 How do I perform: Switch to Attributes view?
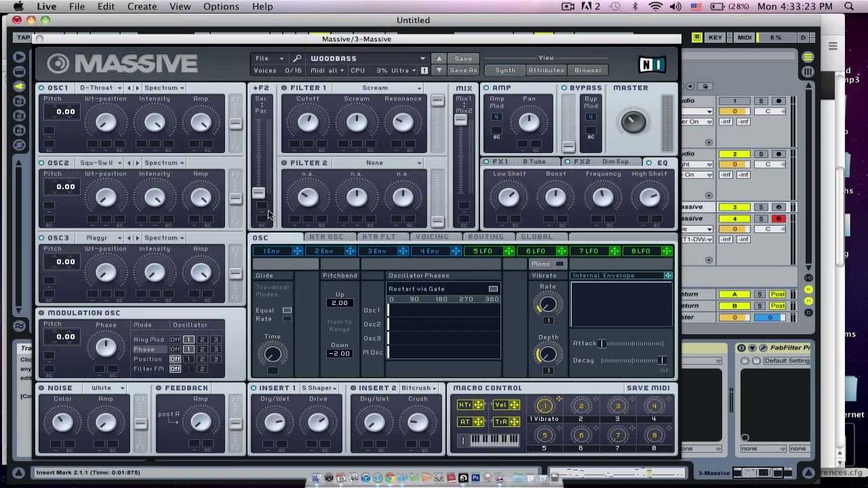(x=546, y=70)
